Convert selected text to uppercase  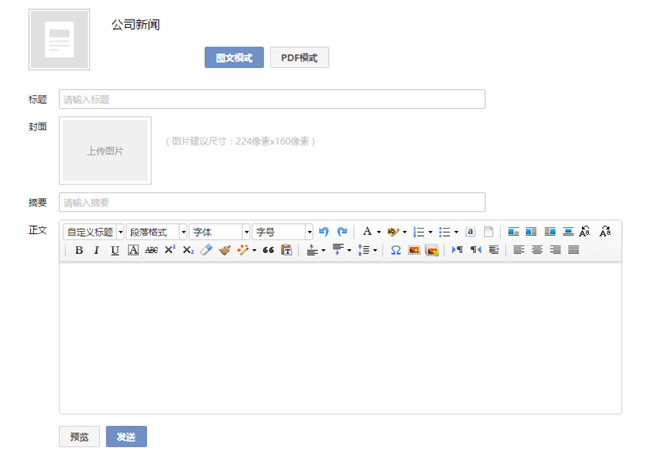click(x=585, y=232)
